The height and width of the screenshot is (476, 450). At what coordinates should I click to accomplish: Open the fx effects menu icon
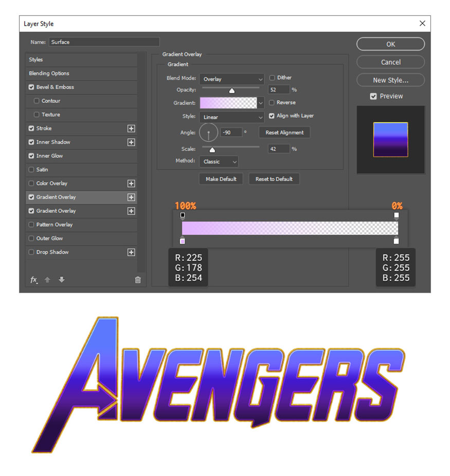[x=34, y=280]
